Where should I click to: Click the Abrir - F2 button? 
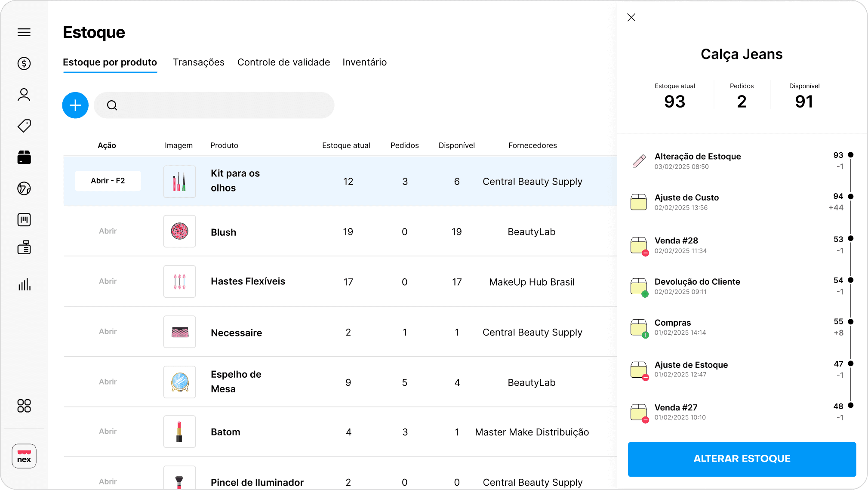pos(108,181)
